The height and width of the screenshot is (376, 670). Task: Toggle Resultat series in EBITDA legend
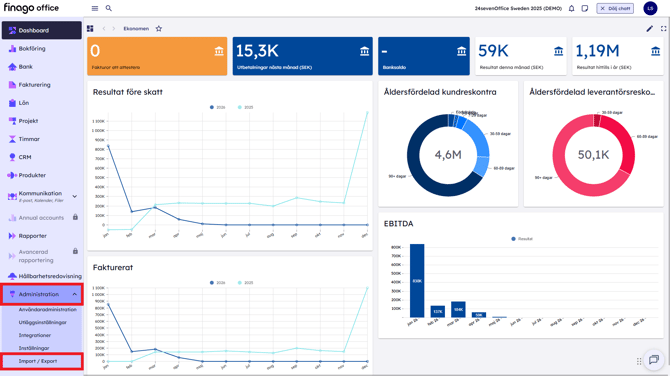click(x=522, y=239)
